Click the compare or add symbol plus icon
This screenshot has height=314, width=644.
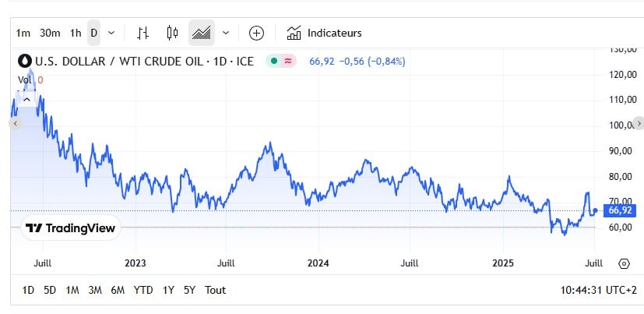point(256,33)
